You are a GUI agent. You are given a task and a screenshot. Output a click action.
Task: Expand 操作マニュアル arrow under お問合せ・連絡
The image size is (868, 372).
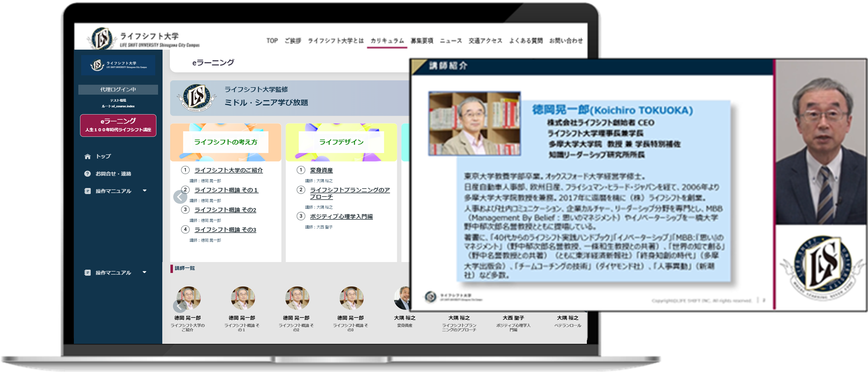[145, 191]
